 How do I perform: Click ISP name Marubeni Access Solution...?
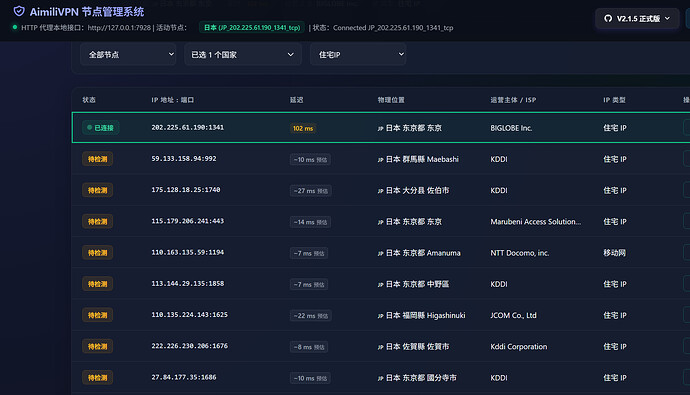coord(536,222)
